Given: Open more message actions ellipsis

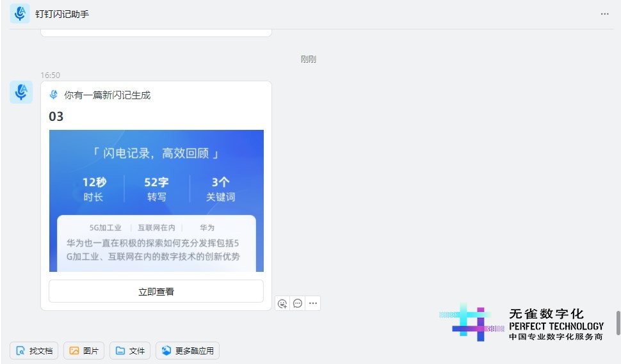Looking at the screenshot, I should (x=313, y=303).
